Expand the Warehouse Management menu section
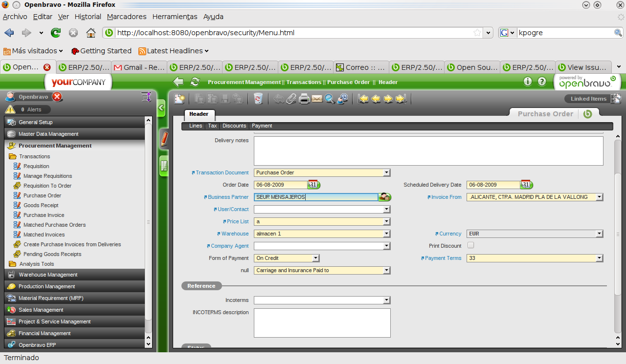 point(48,275)
